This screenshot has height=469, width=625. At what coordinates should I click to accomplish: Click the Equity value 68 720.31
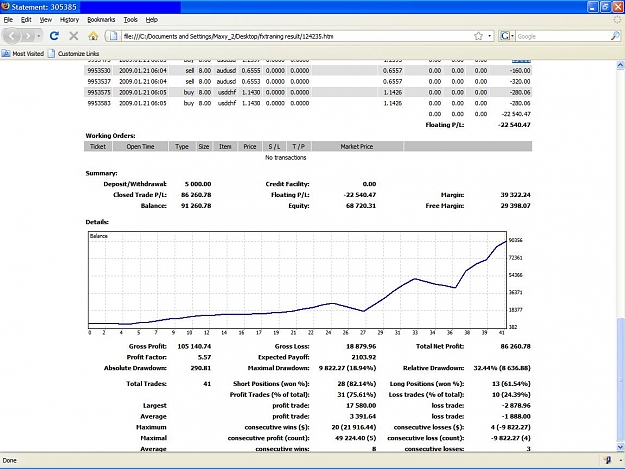point(361,206)
